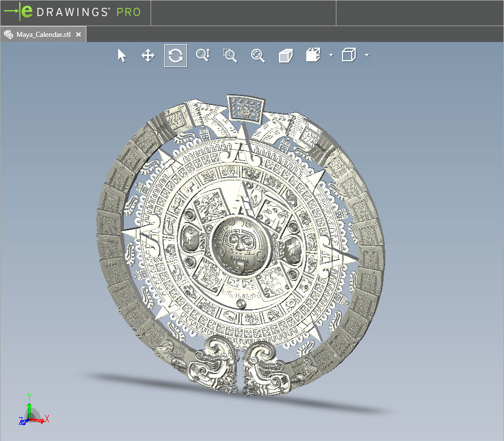Close the Maya_Calendar.stl tab

[x=78, y=35]
